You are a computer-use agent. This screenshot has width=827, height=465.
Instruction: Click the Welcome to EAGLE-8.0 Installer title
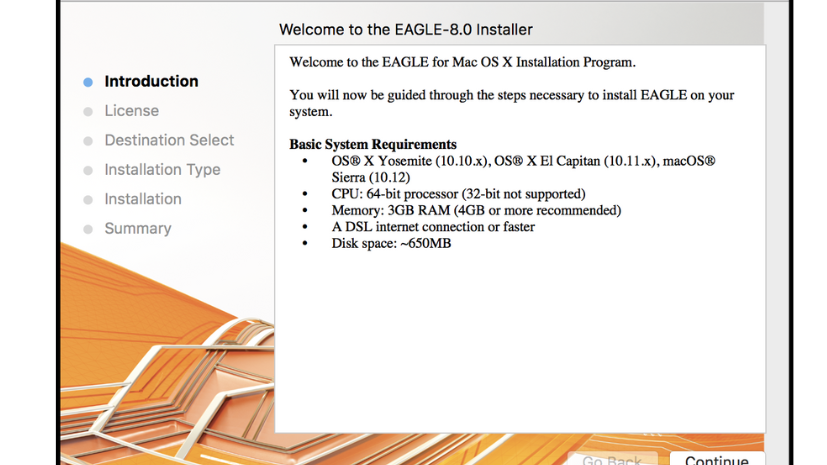tap(405, 29)
